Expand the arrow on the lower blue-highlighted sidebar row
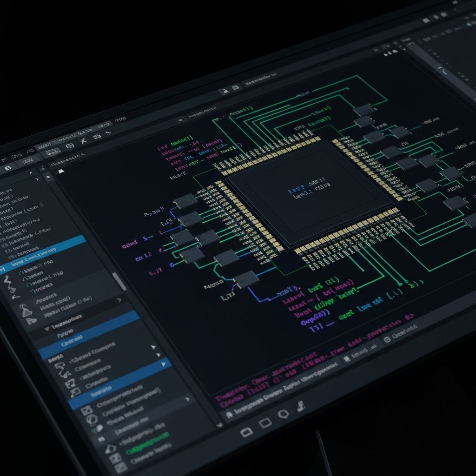This screenshot has height=476, width=476. click(163, 365)
